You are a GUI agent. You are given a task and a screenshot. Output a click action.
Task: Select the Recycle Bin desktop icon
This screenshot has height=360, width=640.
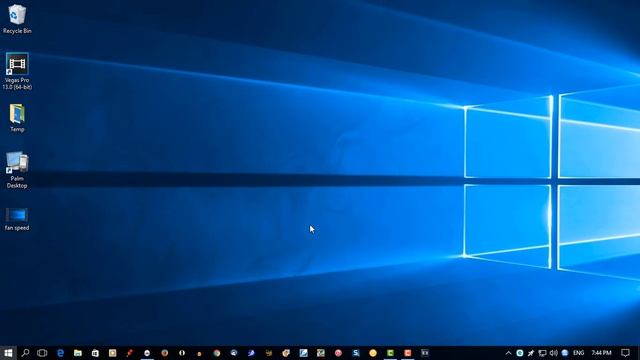click(17, 19)
